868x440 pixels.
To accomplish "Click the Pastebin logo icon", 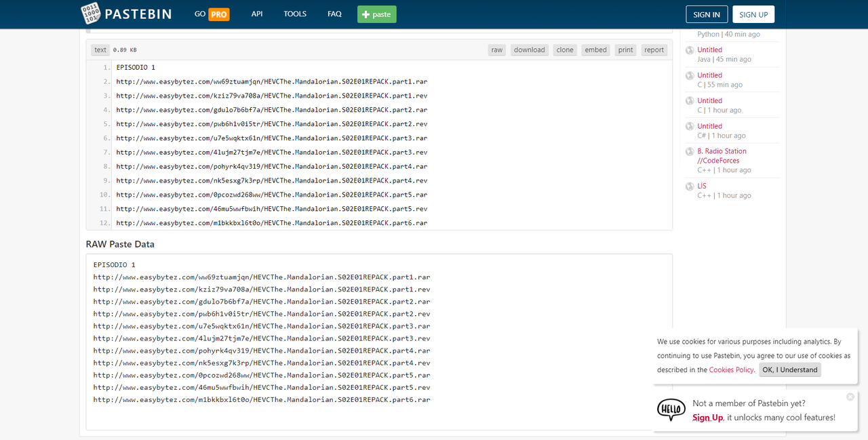I will 91,14.
